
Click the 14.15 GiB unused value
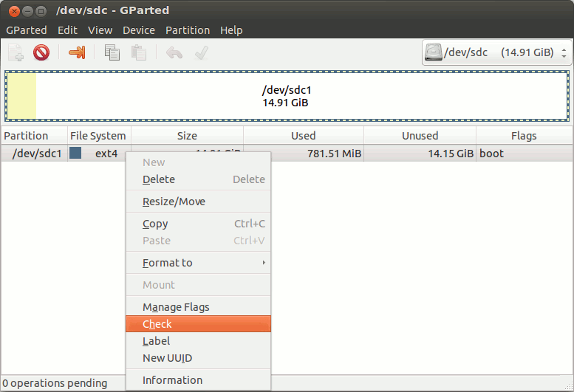click(x=451, y=154)
